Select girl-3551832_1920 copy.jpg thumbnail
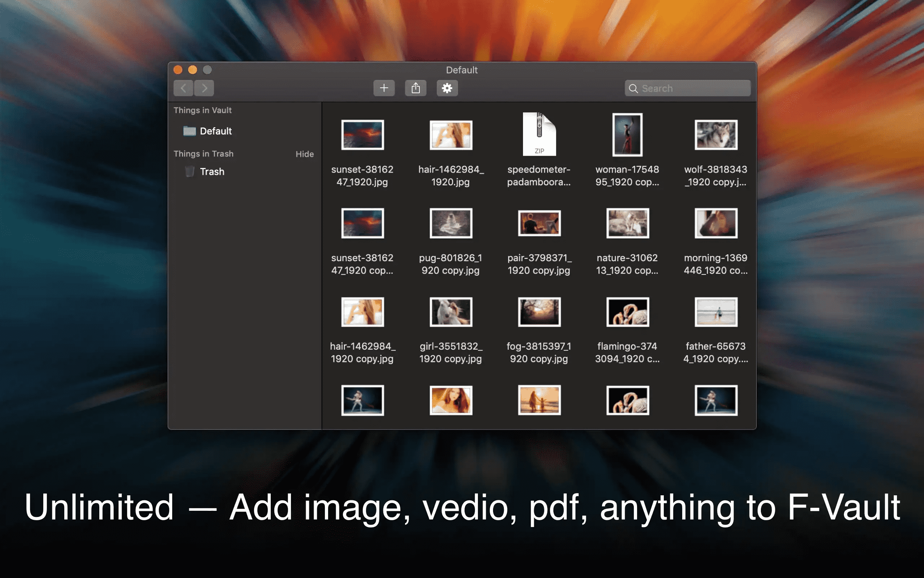This screenshot has height=578, width=924. pyautogui.click(x=451, y=312)
